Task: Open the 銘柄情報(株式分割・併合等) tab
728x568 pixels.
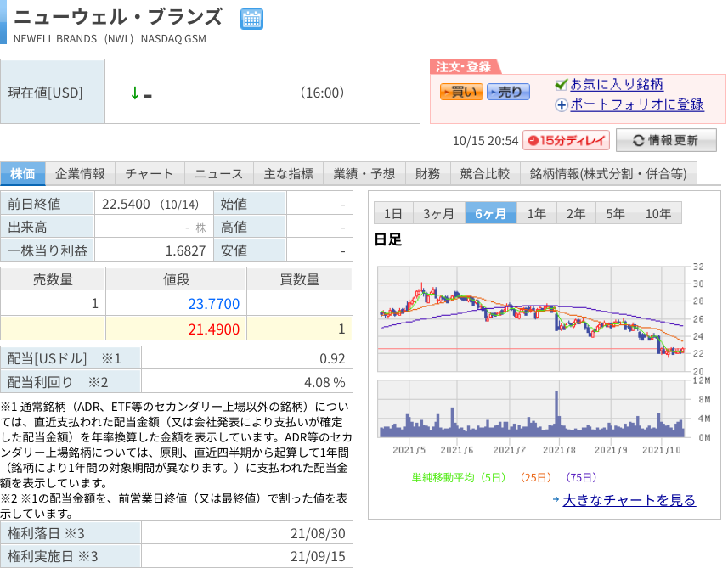Action: 608,173
